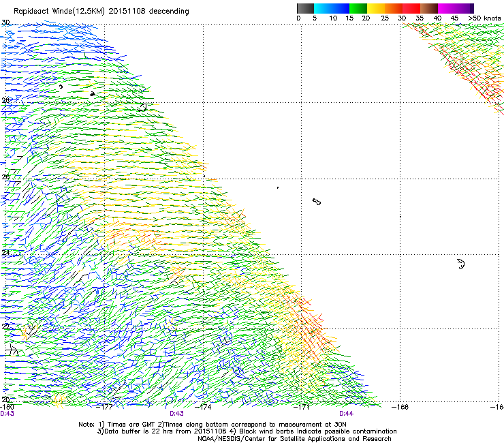Viewport: 504px width, 443px height.
Task: Click the island outline right of the -168 gridline
Action: [x=461, y=264]
